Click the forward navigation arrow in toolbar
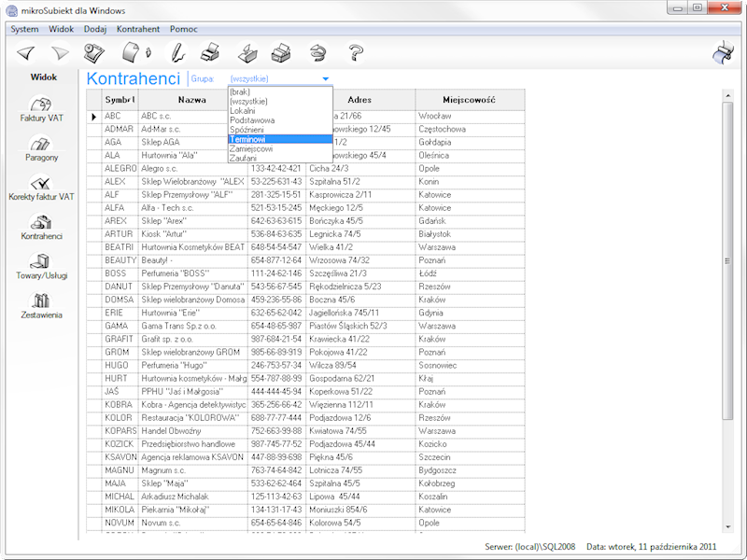Screen dimensions: 747x560 [x=61, y=52]
